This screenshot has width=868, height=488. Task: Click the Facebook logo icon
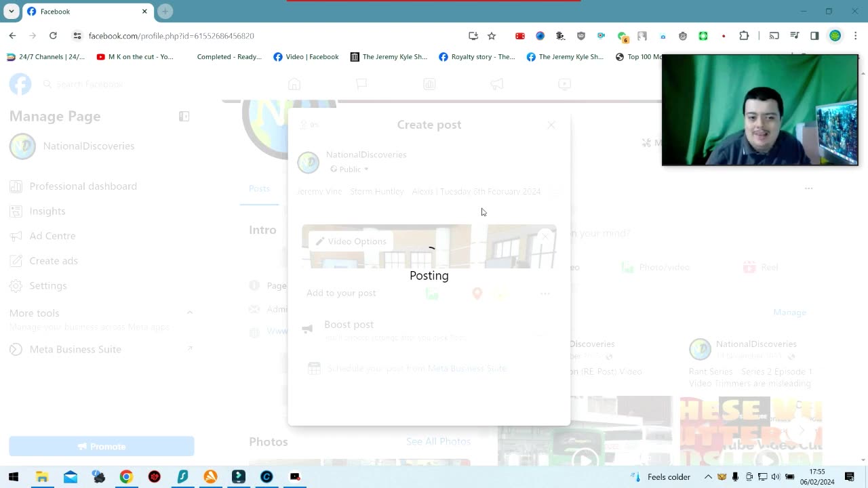(x=20, y=84)
